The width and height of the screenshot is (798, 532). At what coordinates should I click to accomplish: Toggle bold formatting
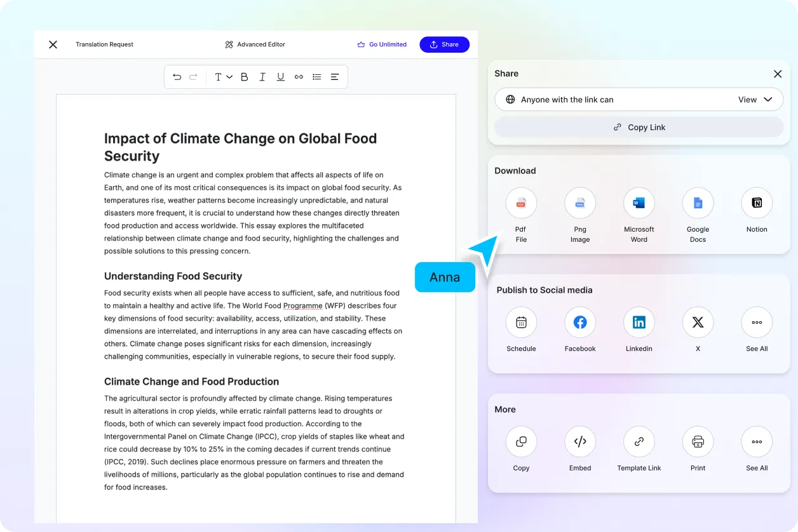tap(244, 76)
